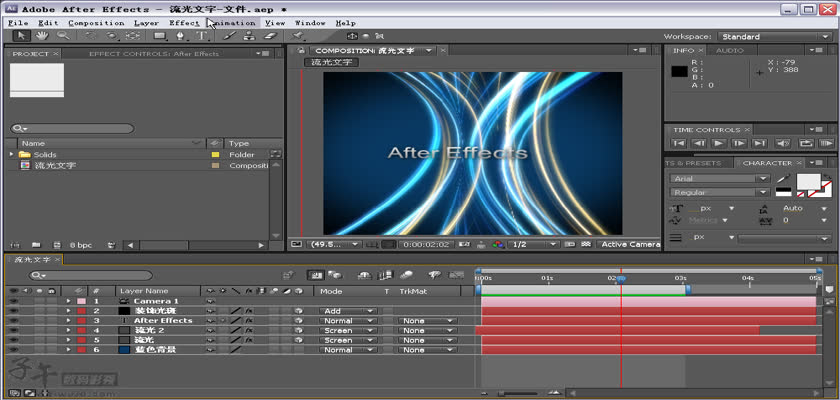The width and height of the screenshot is (840, 400).
Task: Click the 8 bpc color depth button
Action: (x=81, y=245)
